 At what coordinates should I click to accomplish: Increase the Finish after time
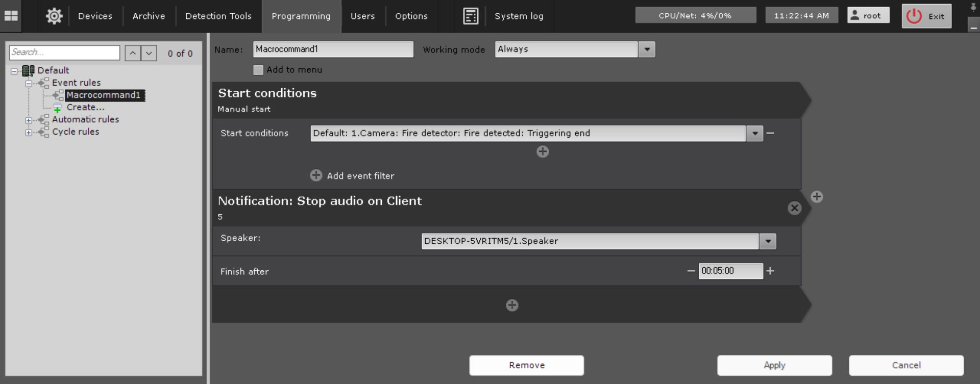(770, 271)
